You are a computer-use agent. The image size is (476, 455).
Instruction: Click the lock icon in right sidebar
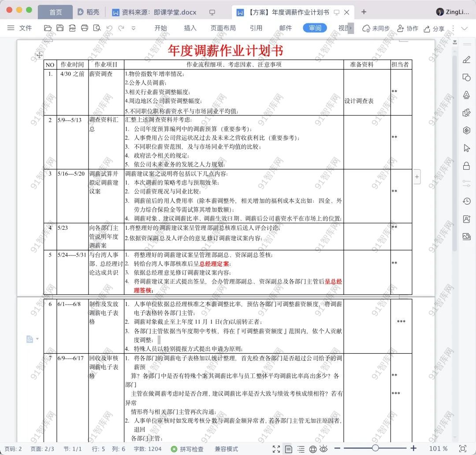point(466,166)
